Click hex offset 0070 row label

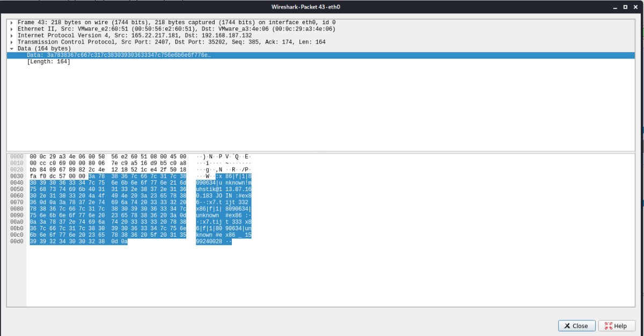[17, 202]
